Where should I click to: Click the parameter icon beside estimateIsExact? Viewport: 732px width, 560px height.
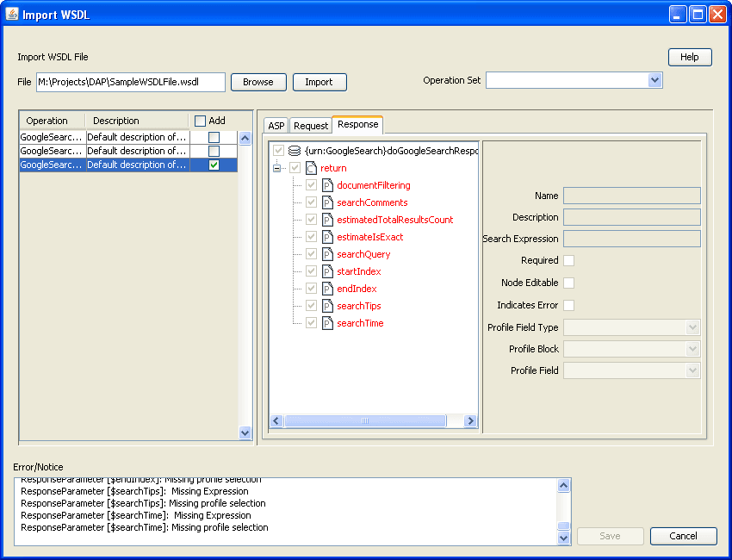(328, 237)
